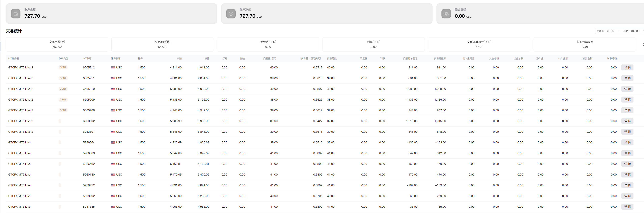
Task: Open the start date 2026-03-30 picker
Action: pos(605,31)
